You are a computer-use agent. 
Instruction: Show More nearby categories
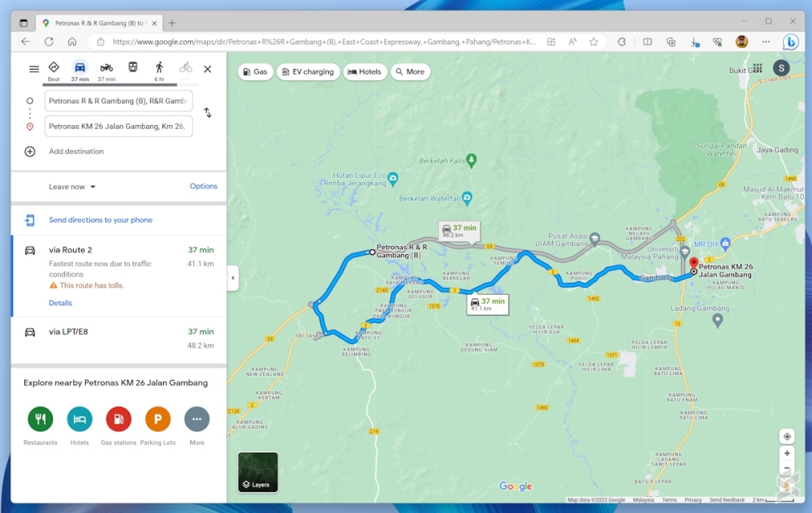[197, 420]
